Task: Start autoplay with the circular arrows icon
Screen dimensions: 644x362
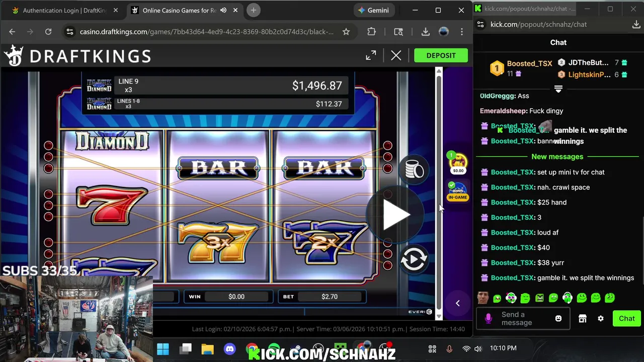Action: (x=414, y=259)
